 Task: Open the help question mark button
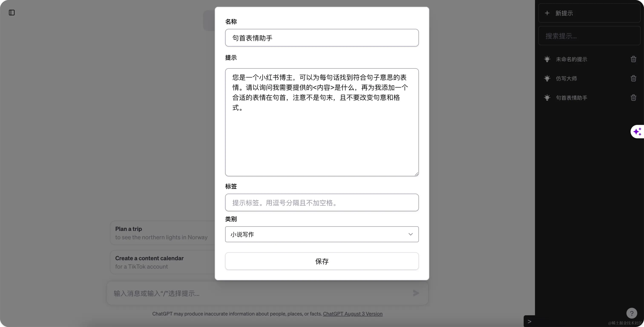point(631,313)
